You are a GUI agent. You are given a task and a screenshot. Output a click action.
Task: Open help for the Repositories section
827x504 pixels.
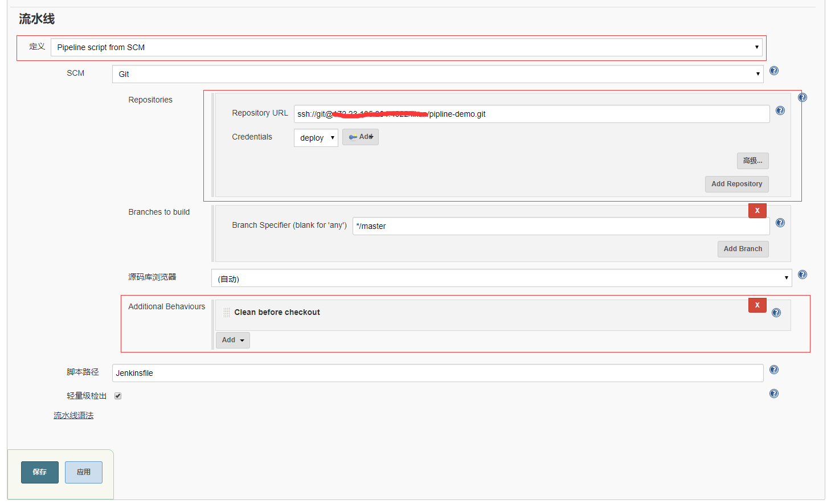coord(802,97)
